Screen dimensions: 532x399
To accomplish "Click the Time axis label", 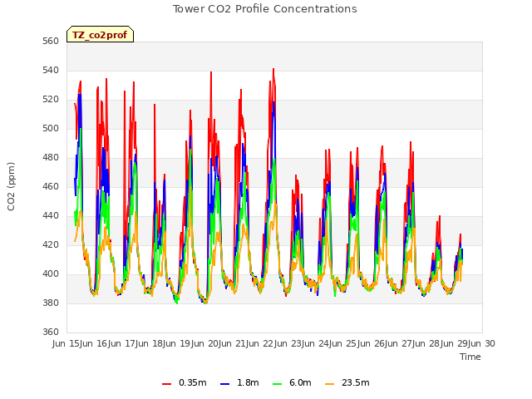I will click(x=470, y=357).
